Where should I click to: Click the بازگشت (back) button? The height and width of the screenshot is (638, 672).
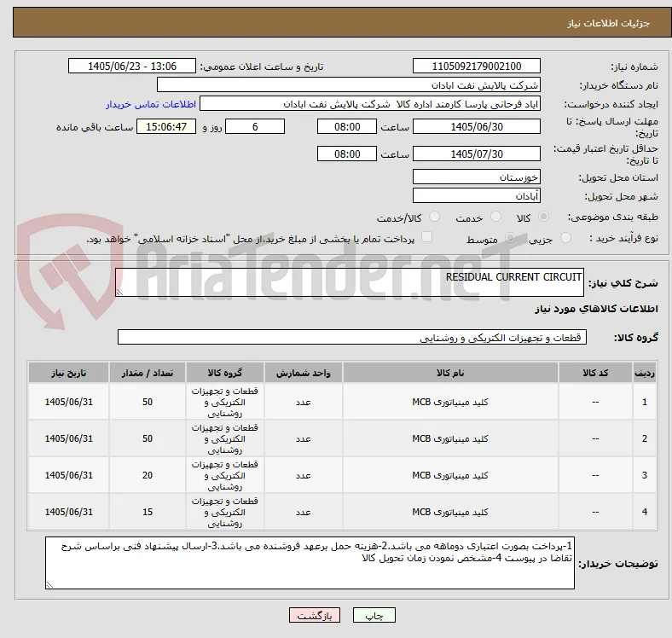[x=314, y=615]
